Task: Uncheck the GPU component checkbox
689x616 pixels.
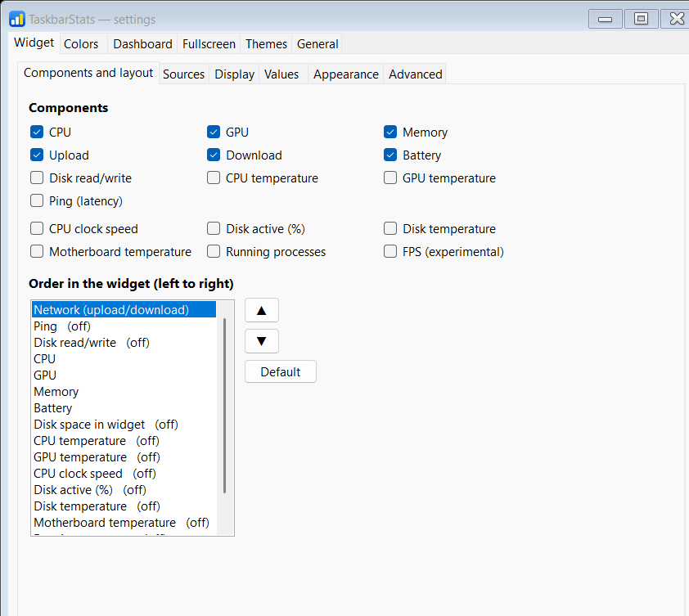Action: tap(214, 132)
